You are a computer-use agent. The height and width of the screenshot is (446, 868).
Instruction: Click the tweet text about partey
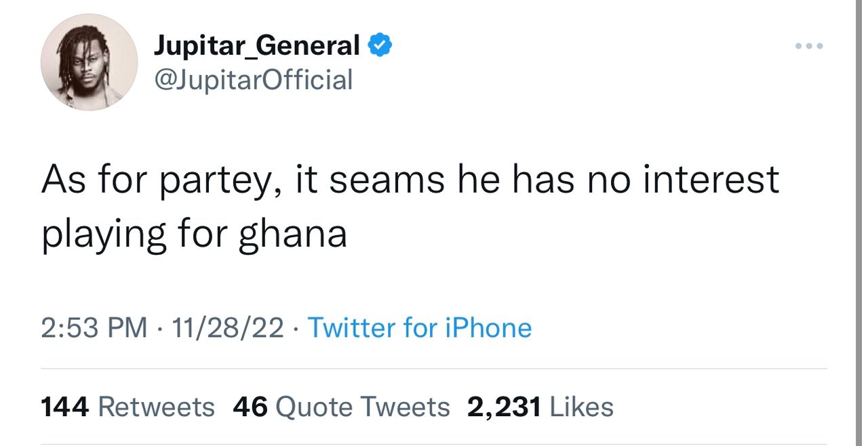(410, 207)
